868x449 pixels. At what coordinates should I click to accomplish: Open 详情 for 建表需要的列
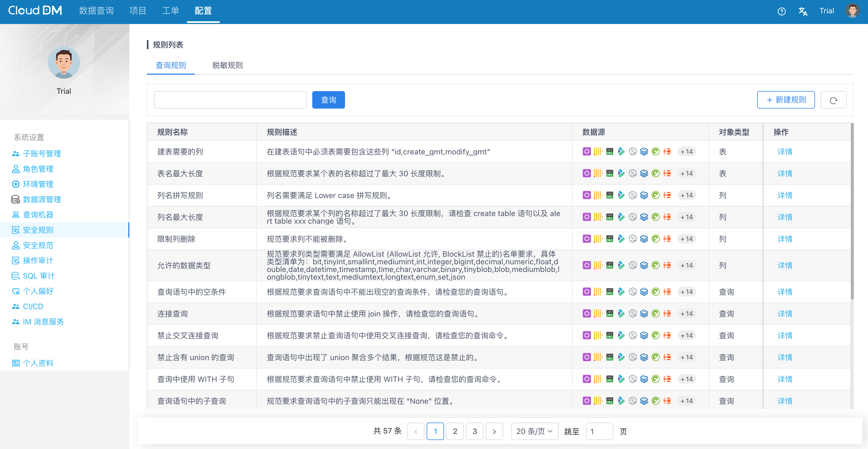pyautogui.click(x=785, y=152)
